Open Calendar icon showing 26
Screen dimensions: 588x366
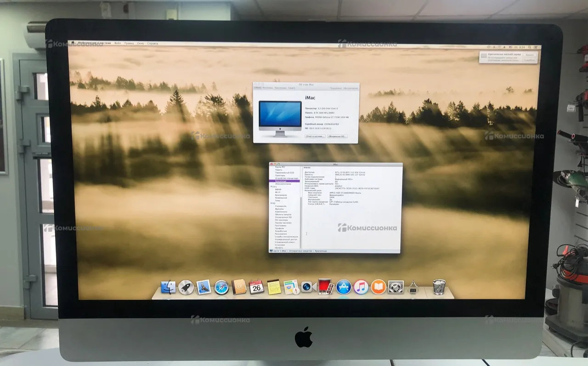click(256, 287)
